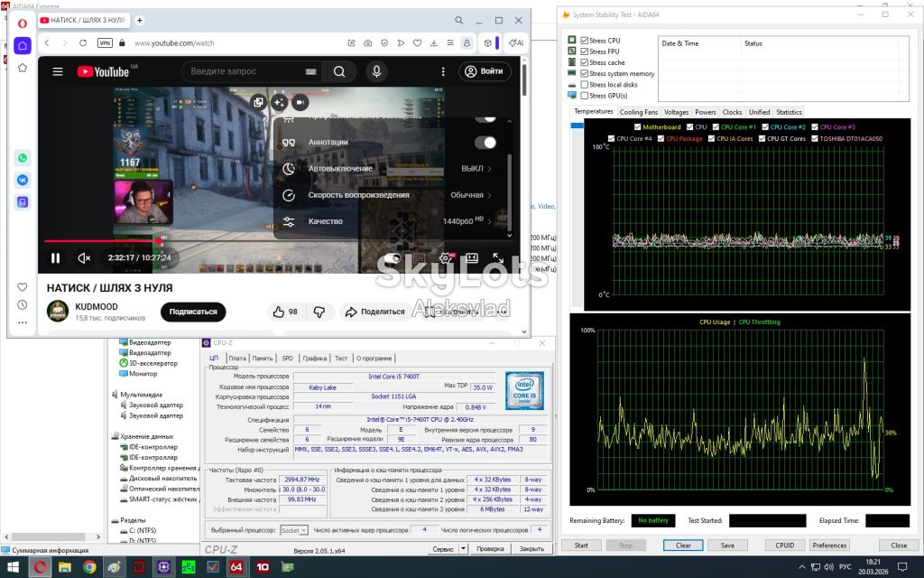924x578 pixels.
Task: Pause the YouTube video
Action: [55, 257]
